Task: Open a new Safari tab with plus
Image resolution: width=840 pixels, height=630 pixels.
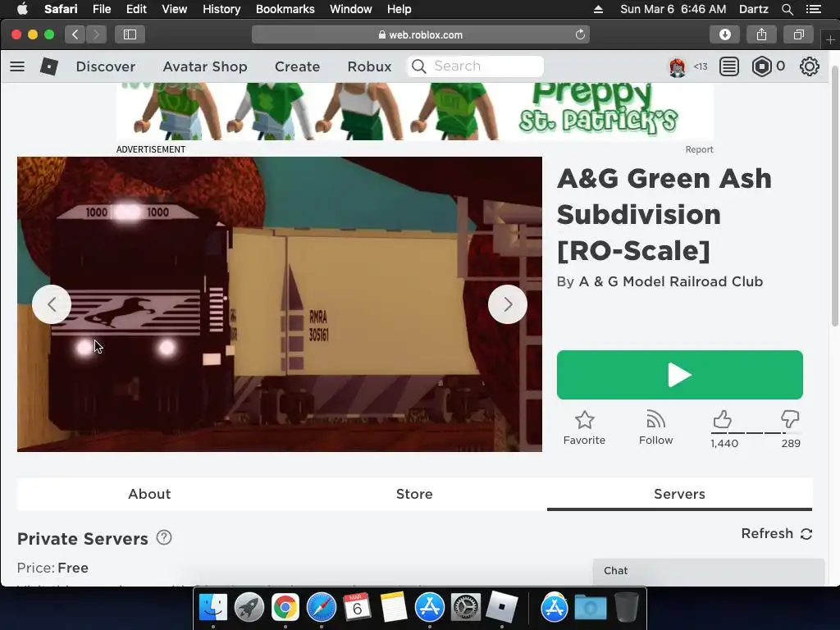Action: click(830, 39)
